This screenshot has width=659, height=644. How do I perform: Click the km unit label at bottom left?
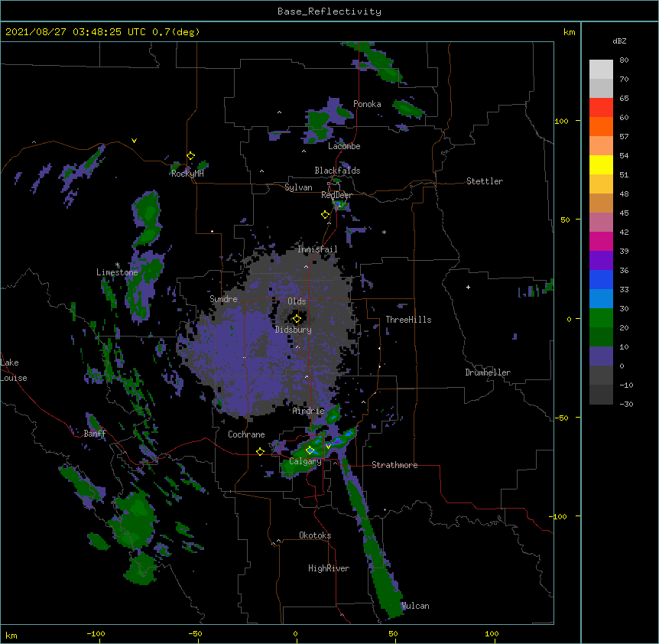tap(11, 636)
